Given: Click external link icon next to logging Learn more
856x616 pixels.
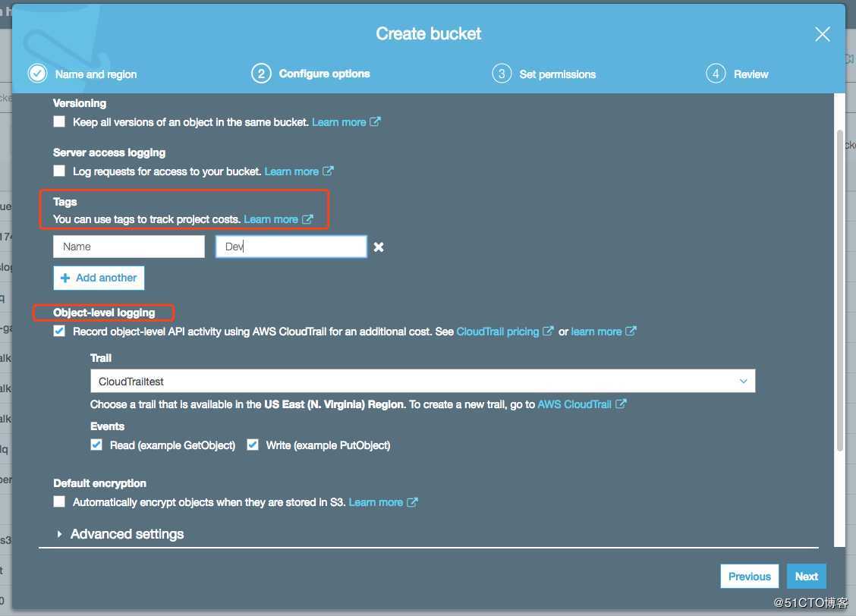Looking at the screenshot, I should (x=328, y=171).
